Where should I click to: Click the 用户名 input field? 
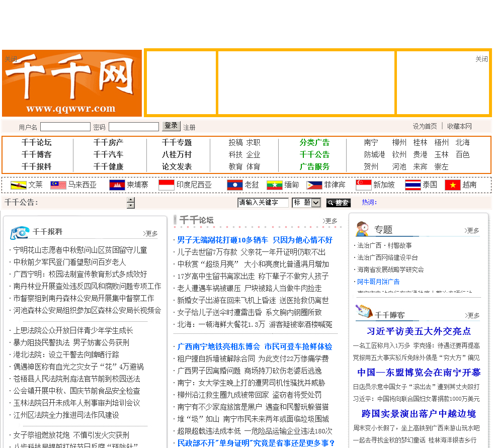[65, 127]
